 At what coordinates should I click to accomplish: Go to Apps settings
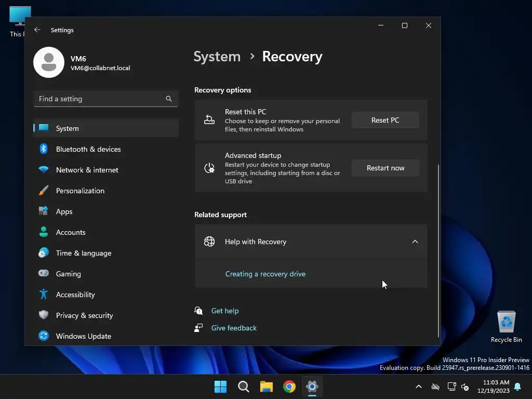[106, 211]
